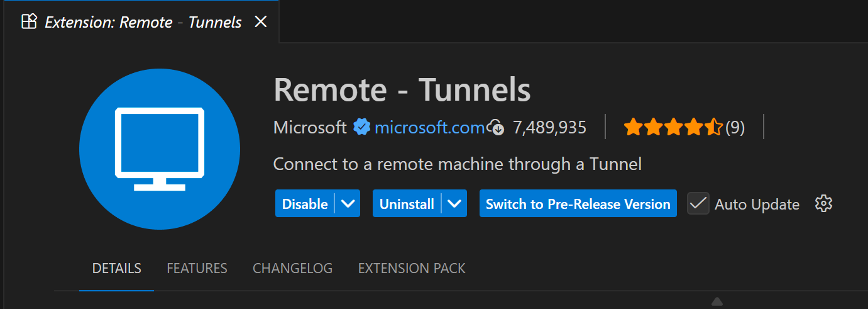Expand the Disable button dropdown arrow
This screenshot has width=868, height=309.
(348, 204)
